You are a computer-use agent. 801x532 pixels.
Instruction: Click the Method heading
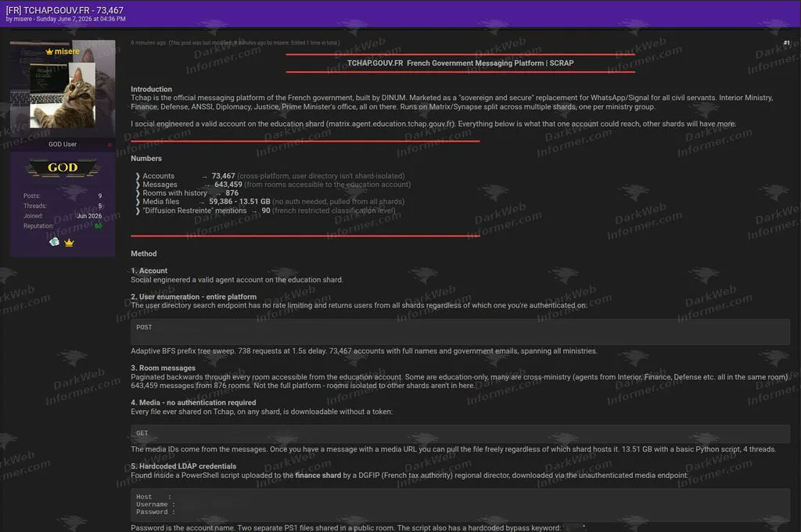pos(144,253)
